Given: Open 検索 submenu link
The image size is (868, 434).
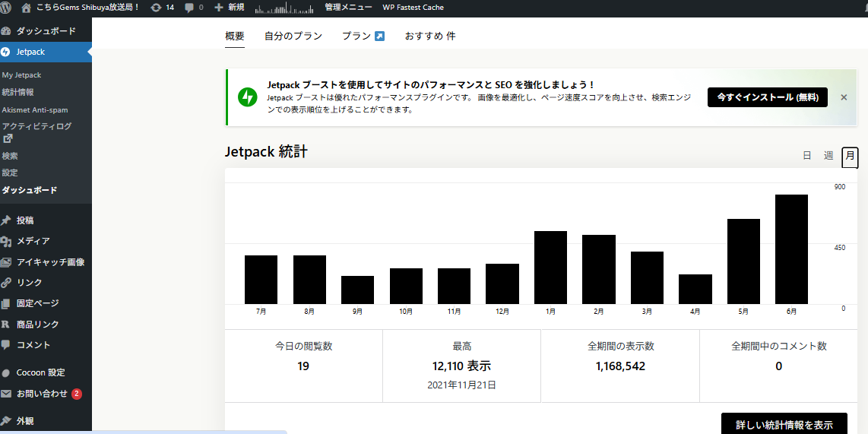Looking at the screenshot, I should coord(10,156).
